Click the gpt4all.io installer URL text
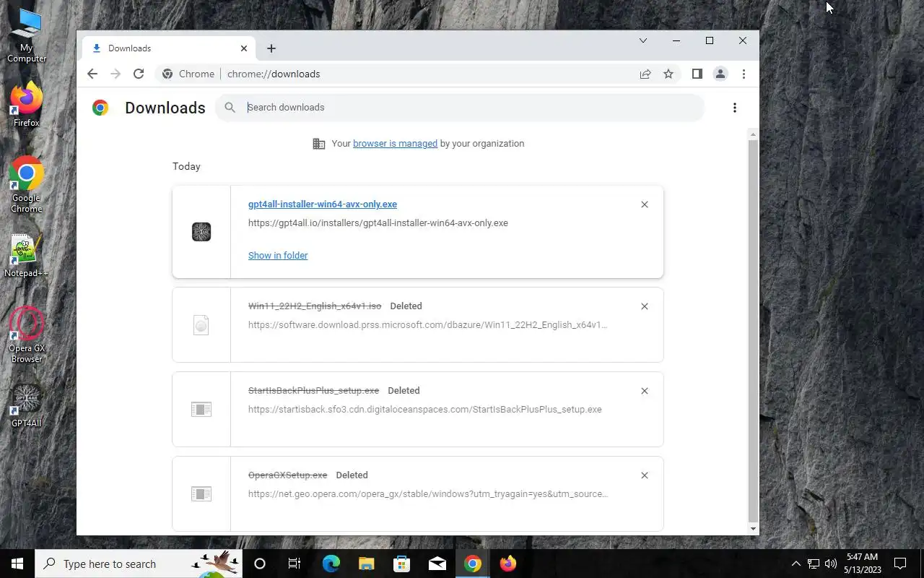Viewport: 924px width, 578px height. 378,223
